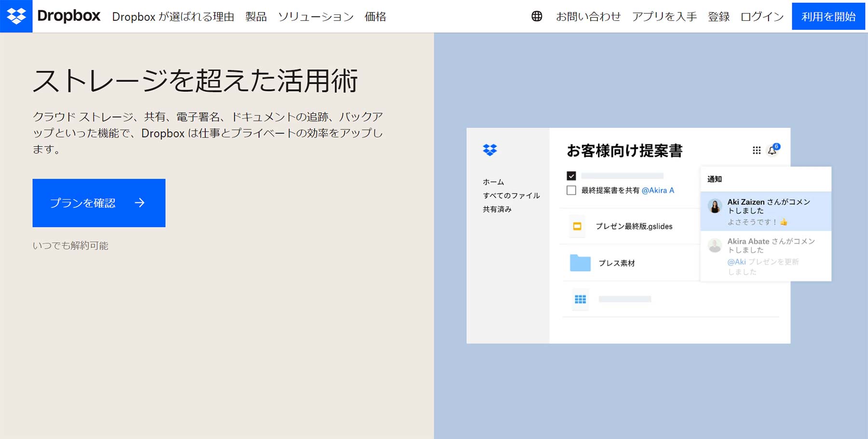Screen dimensions: 868x439
Task: Open the ソリューション menu
Action: click(x=316, y=16)
